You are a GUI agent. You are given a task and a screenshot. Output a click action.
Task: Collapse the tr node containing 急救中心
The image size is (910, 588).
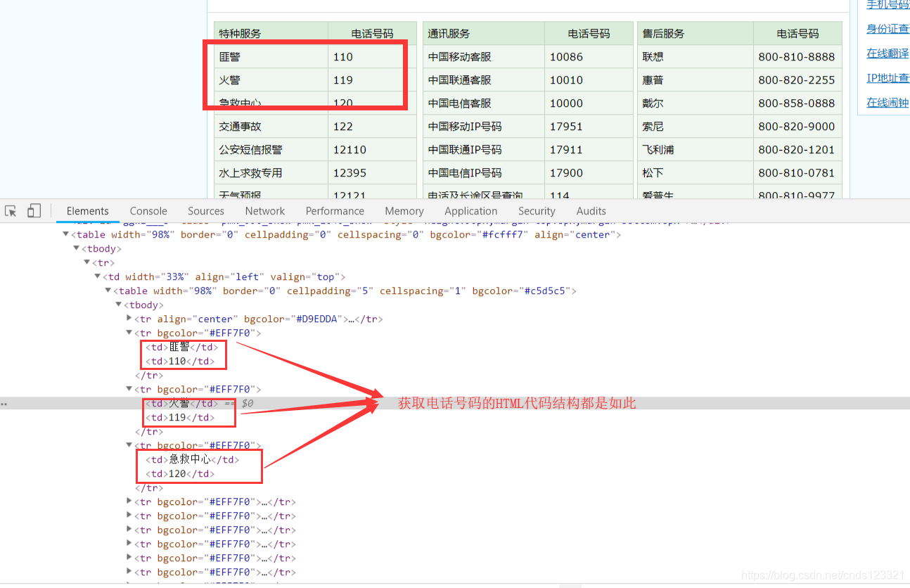click(129, 445)
